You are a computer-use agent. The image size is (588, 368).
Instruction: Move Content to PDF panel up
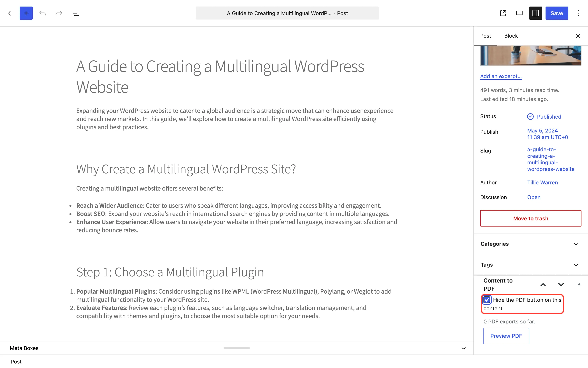tap(543, 285)
